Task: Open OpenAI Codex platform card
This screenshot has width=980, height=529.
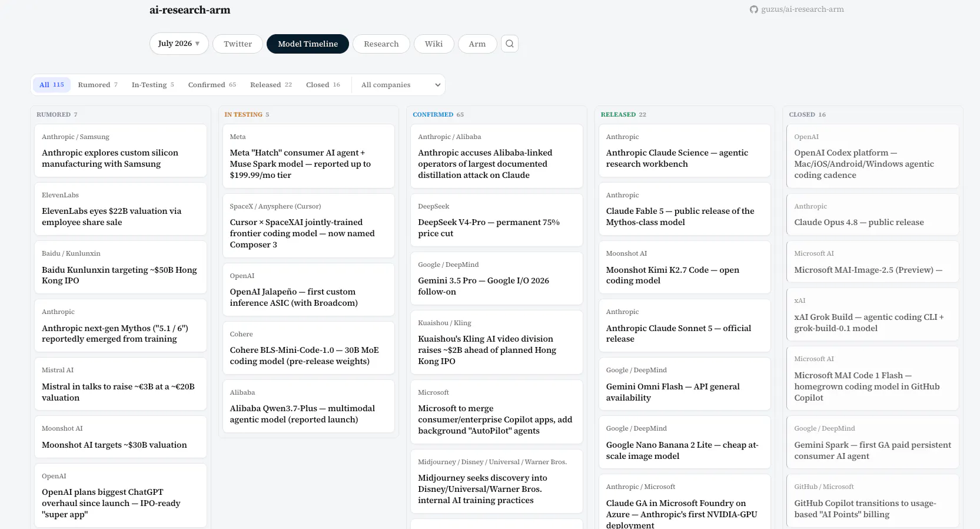Action: tap(873, 156)
